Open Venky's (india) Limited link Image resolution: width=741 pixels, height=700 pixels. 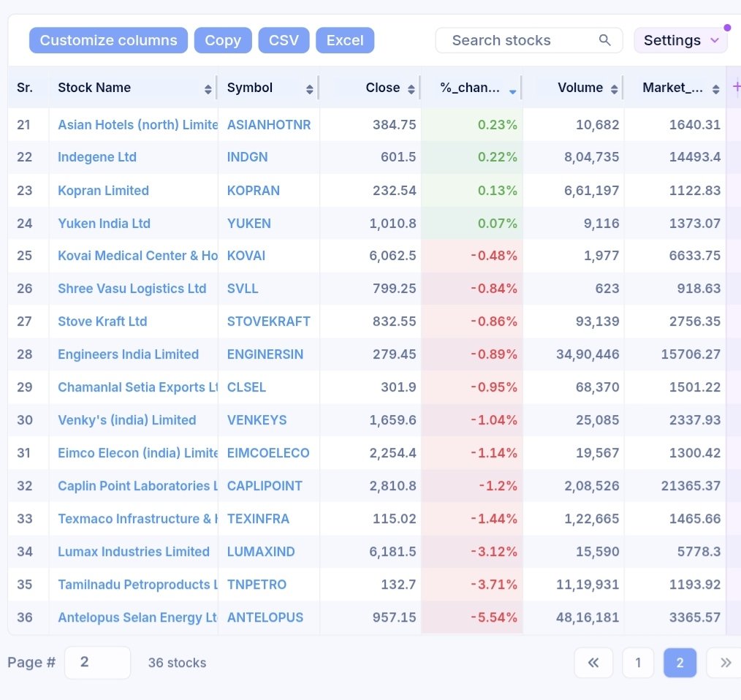126,420
